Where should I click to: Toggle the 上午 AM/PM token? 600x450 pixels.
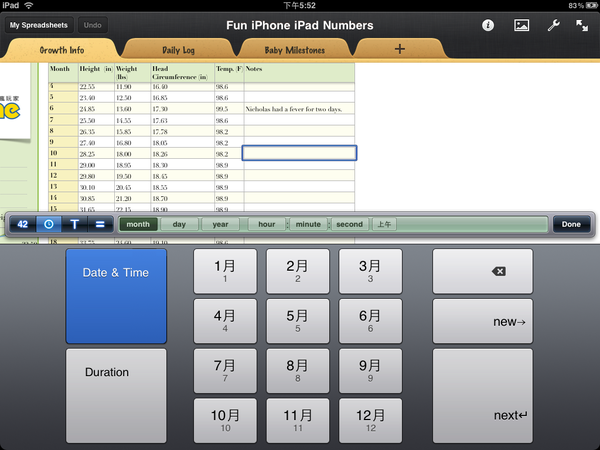384,224
